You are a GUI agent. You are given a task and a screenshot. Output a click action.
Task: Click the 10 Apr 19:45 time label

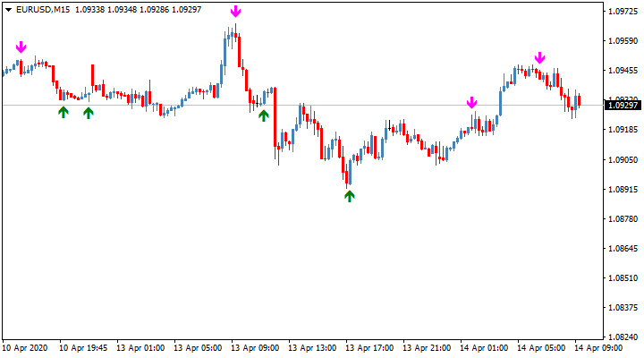83,348
